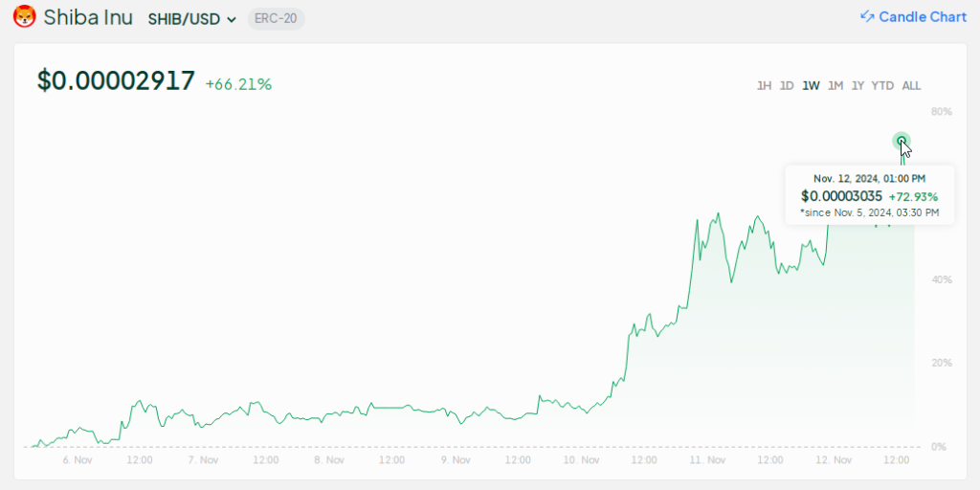The image size is (980, 490).
Task: Click the +66.21% change indicator
Action: pos(238,84)
